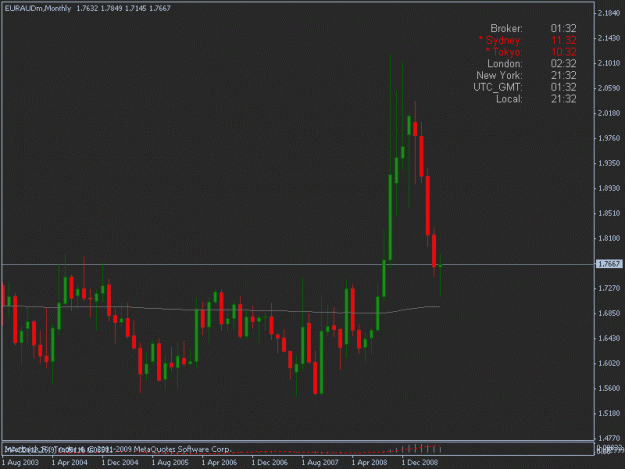Screen dimensions: 625x469
Task: Select the 1 Apr 2004 date label
Action: (x=70, y=462)
